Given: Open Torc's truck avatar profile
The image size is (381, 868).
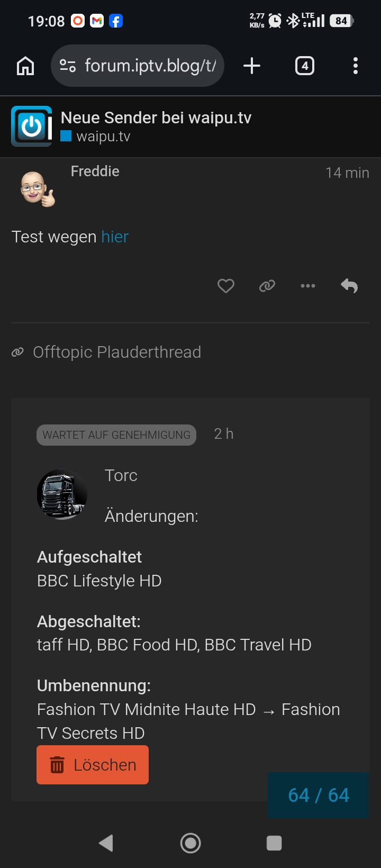Looking at the screenshot, I should click(62, 494).
